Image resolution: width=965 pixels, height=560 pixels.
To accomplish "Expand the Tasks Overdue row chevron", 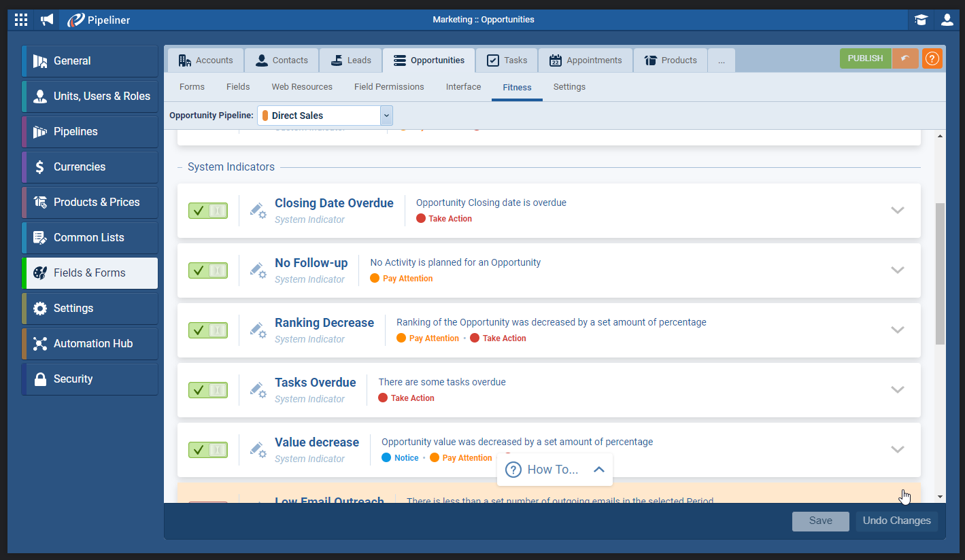I will tap(898, 389).
